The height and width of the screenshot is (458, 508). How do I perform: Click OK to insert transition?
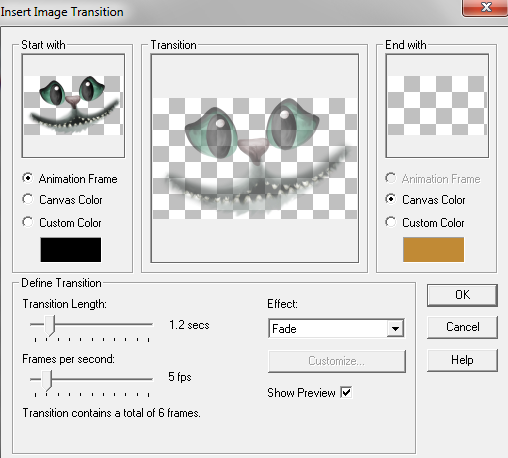[x=462, y=295]
